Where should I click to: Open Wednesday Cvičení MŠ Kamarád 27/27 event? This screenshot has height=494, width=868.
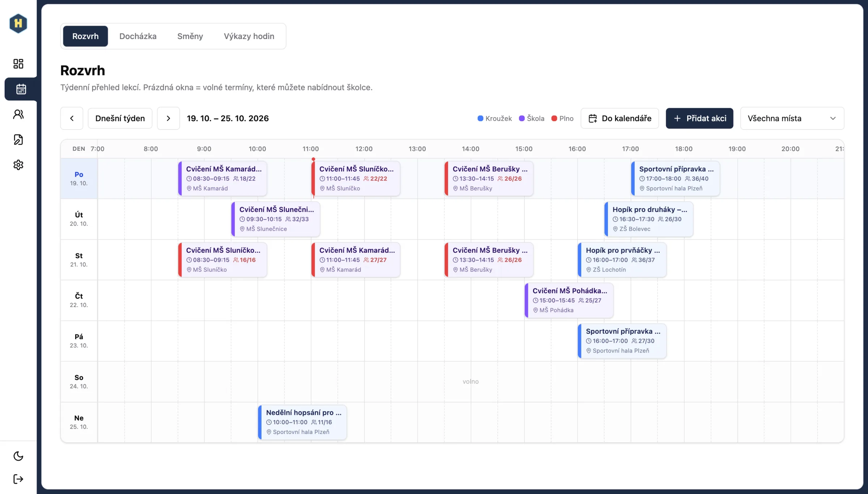pyautogui.click(x=356, y=260)
